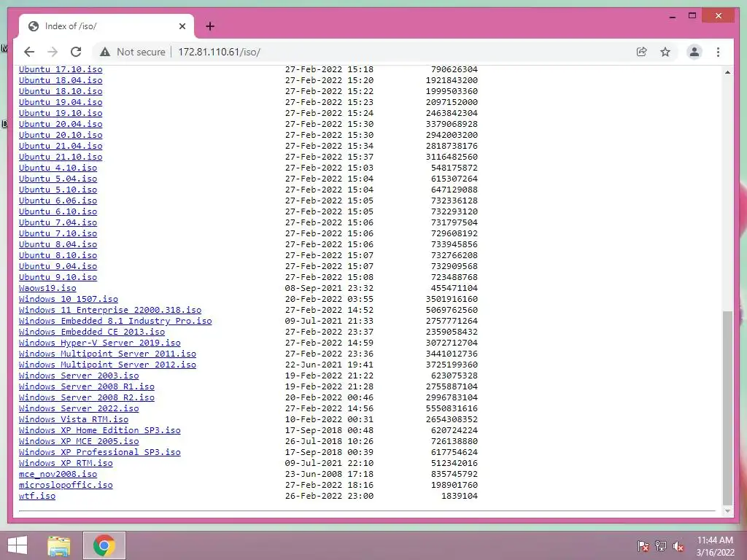Open the taskbar clock and date
Screen dimensions: 747x560
[x=715, y=546]
